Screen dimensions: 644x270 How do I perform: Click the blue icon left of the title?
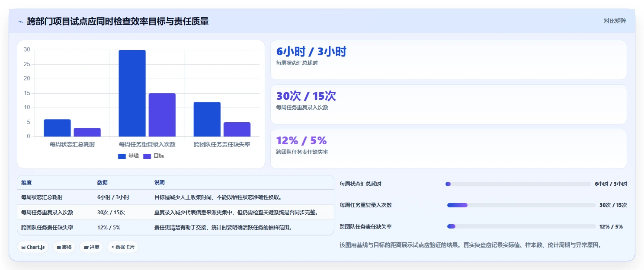[20, 21]
